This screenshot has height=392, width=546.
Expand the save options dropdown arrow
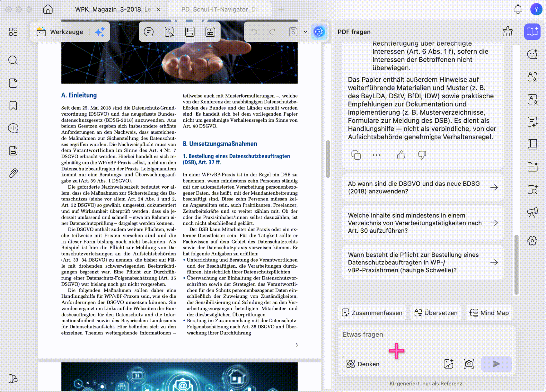click(305, 31)
